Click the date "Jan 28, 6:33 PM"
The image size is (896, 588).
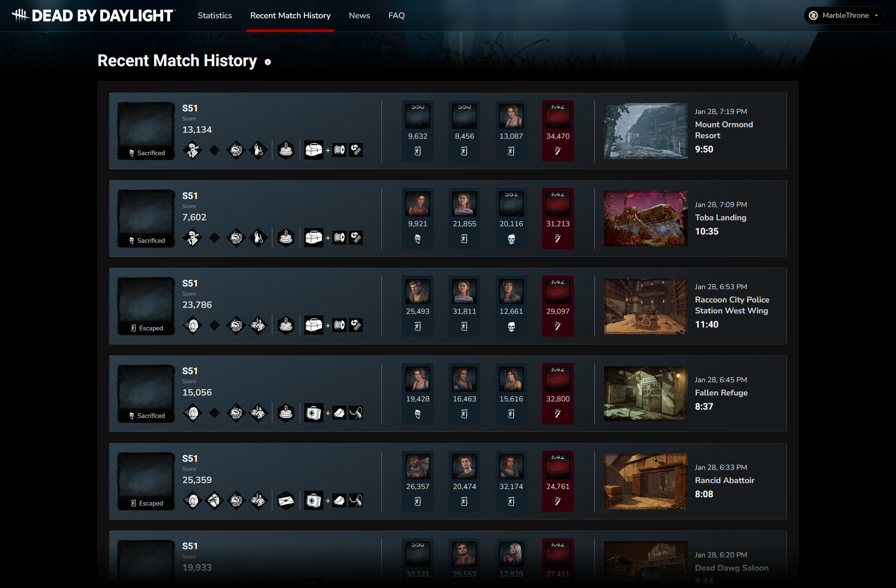click(721, 467)
